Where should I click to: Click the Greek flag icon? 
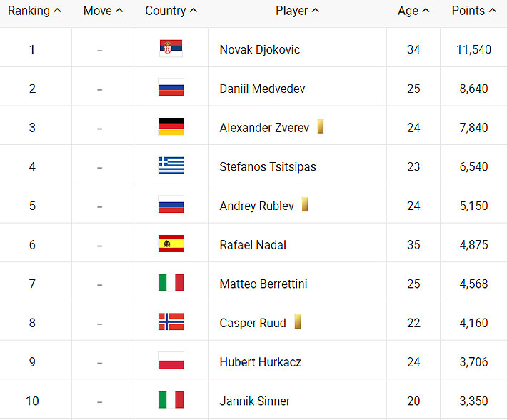171,166
